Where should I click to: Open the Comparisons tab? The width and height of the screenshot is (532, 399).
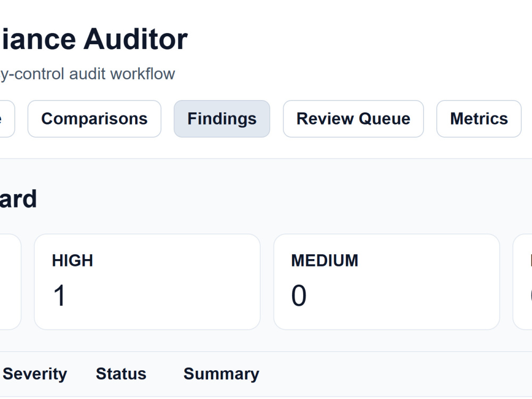[x=94, y=119]
